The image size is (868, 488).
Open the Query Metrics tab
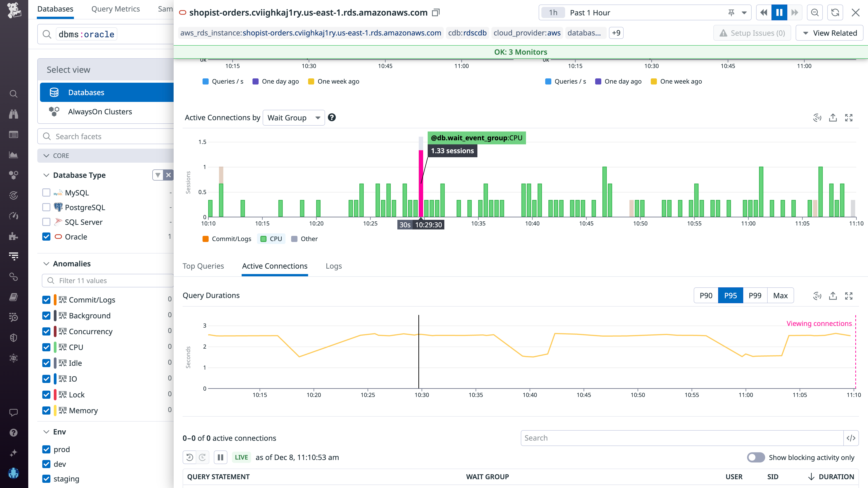coord(115,9)
